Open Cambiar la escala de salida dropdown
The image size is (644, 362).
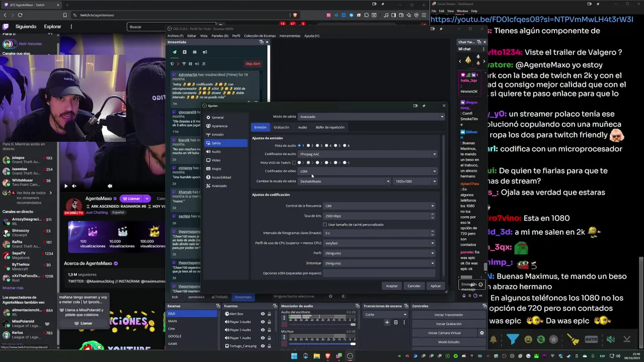[x=344, y=181]
